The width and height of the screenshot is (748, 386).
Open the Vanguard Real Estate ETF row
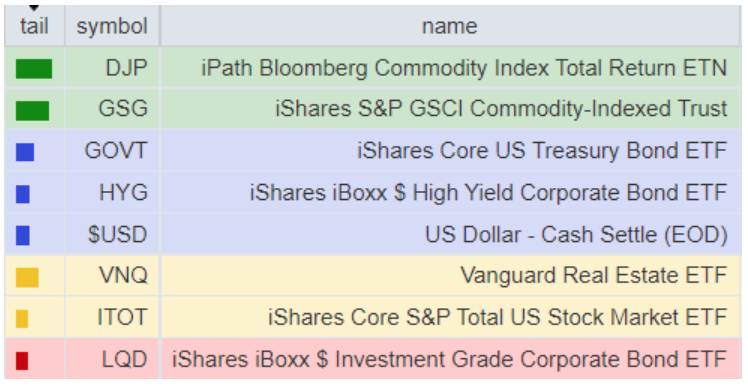(x=373, y=276)
